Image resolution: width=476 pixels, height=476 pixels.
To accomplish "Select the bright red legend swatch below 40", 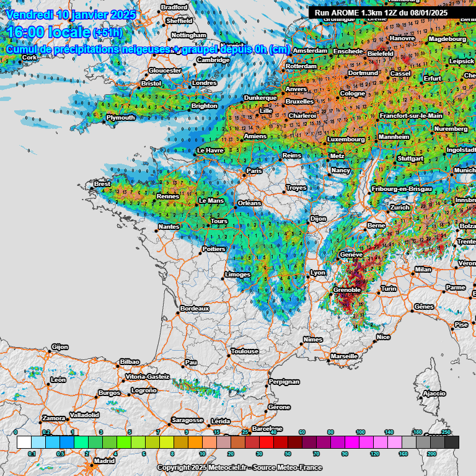I will coord(267,442).
